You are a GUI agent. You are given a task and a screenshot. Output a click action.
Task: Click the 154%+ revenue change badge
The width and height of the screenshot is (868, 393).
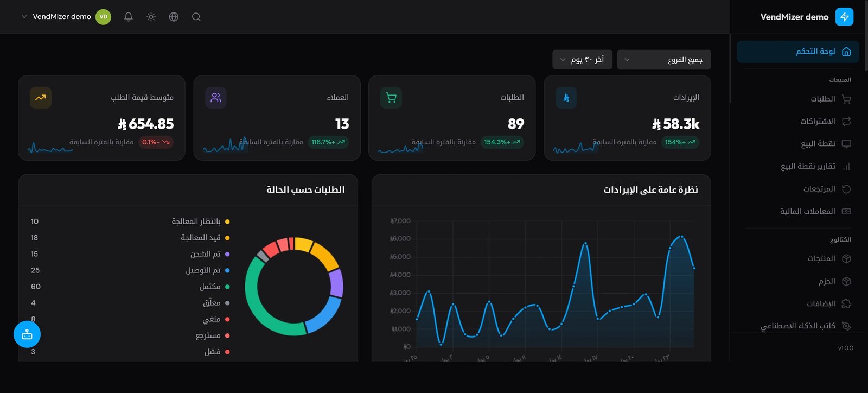(x=680, y=142)
